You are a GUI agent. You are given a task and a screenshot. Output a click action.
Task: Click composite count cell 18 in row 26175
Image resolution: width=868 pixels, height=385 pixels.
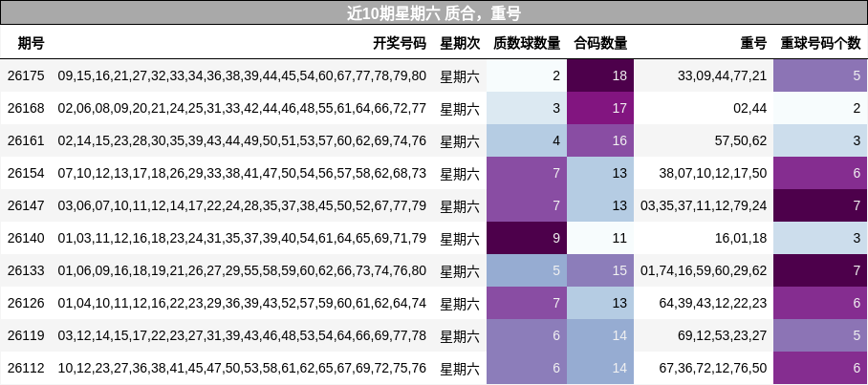pyautogui.click(x=600, y=75)
